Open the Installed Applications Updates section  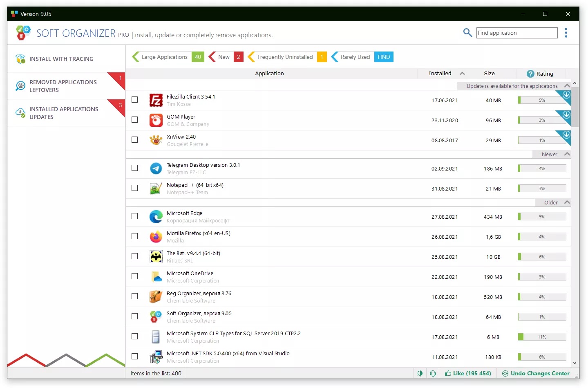pyautogui.click(x=64, y=113)
